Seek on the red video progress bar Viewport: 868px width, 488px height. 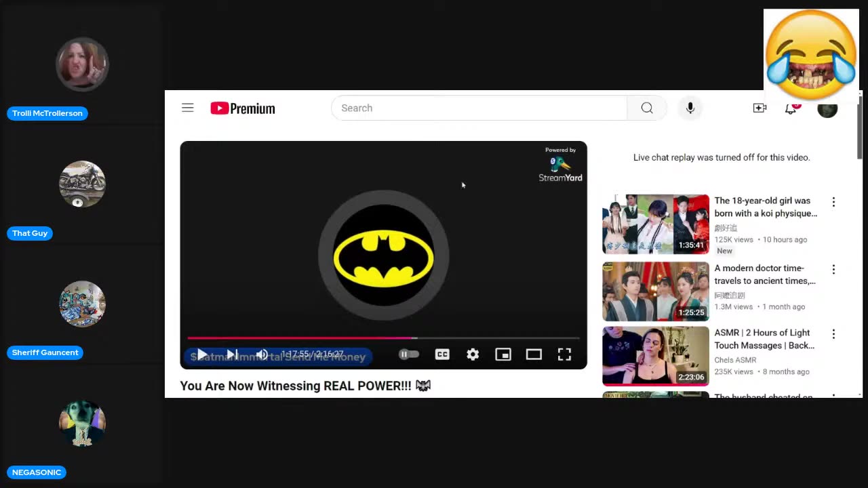click(384, 338)
